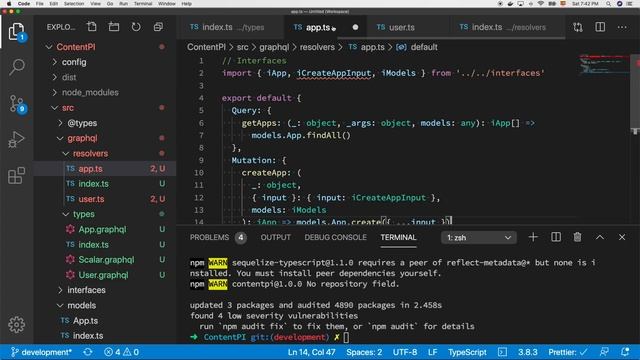Image resolution: width=640 pixels, height=360 pixels.
Task: Collapse all folders in Explorer
Action: pos(158,27)
